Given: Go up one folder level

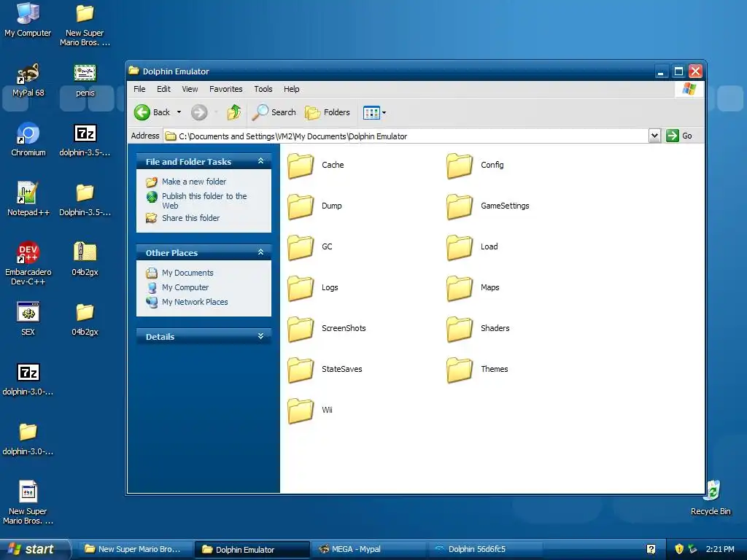Looking at the screenshot, I should point(234,112).
